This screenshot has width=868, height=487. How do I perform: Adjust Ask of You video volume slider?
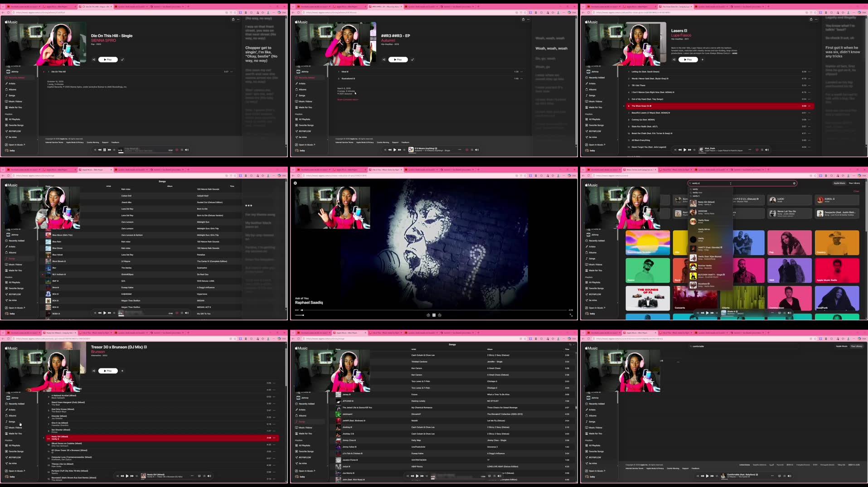pos(300,315)
